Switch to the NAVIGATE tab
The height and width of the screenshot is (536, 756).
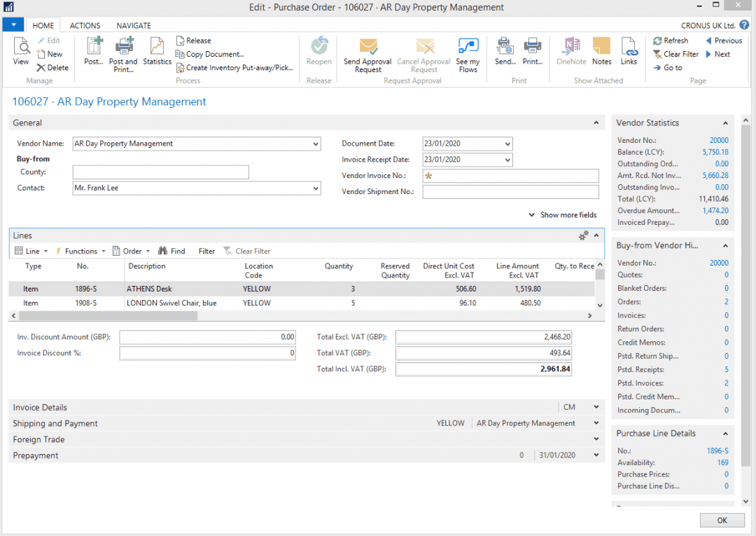tap(133, 25)
